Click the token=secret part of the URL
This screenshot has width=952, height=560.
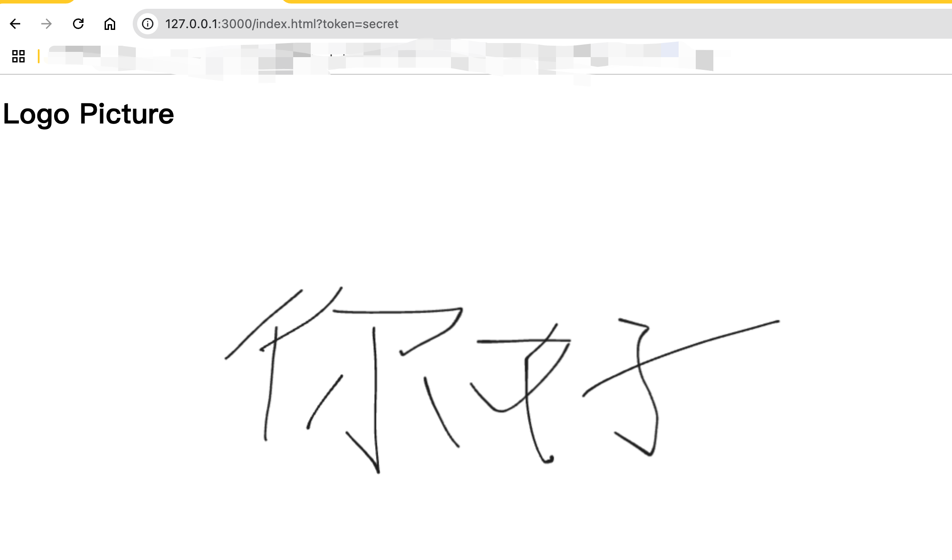click(360, 24)
